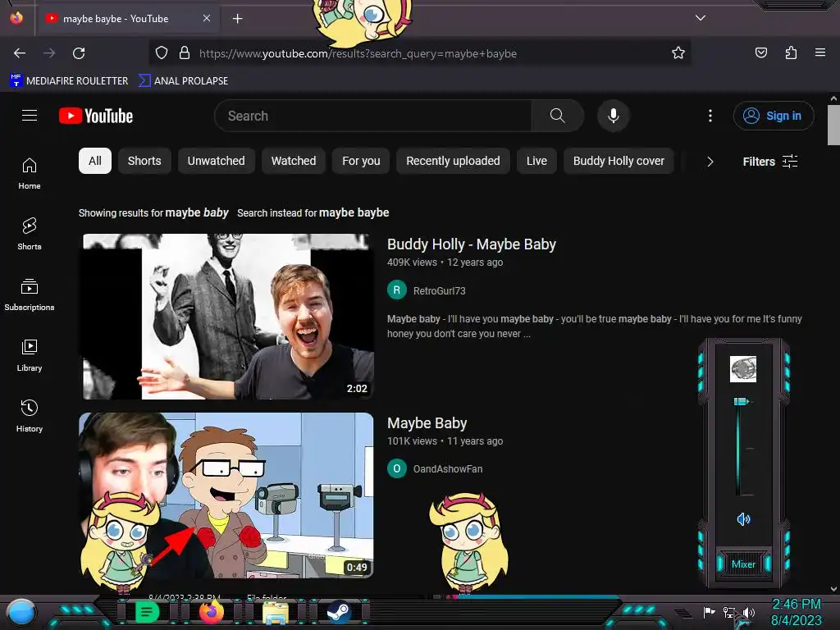Save page to Pocket
This screenshot has width=840, height=630.
tap(761, 53)
